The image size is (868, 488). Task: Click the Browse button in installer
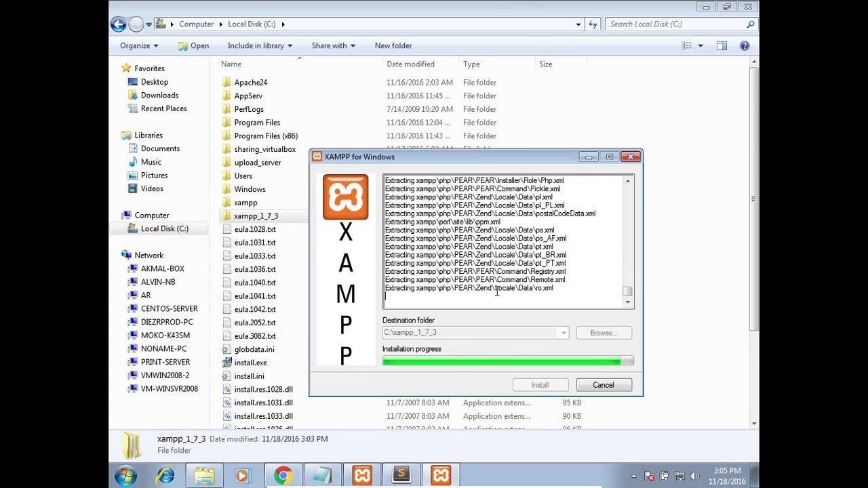604,333
